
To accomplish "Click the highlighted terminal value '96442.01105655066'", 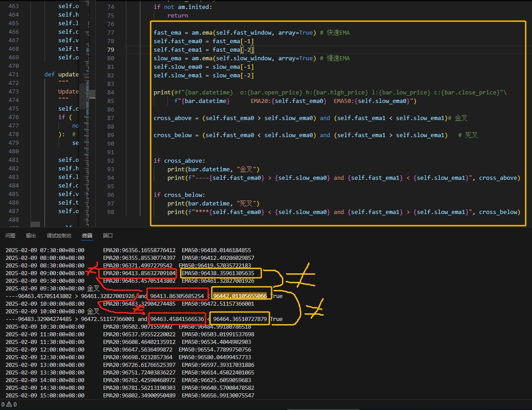I will tap(240, 296).
